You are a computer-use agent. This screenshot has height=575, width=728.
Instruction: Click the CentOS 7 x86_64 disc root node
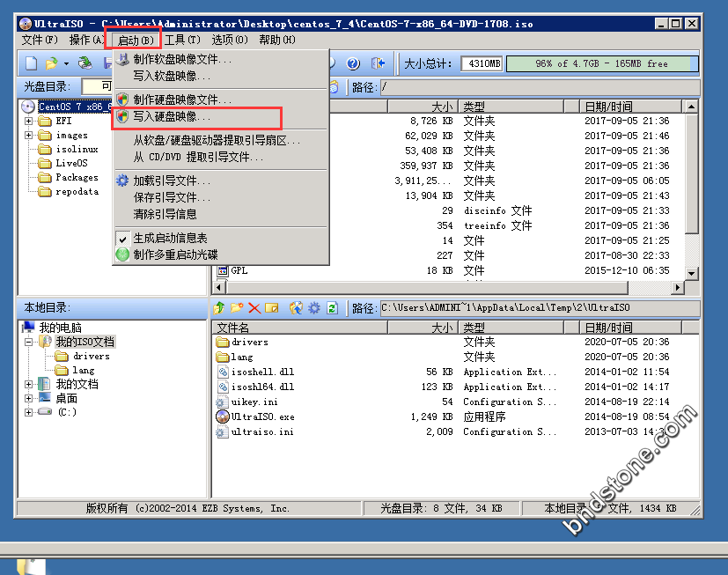pyautogui.click(x=75, y=107)
